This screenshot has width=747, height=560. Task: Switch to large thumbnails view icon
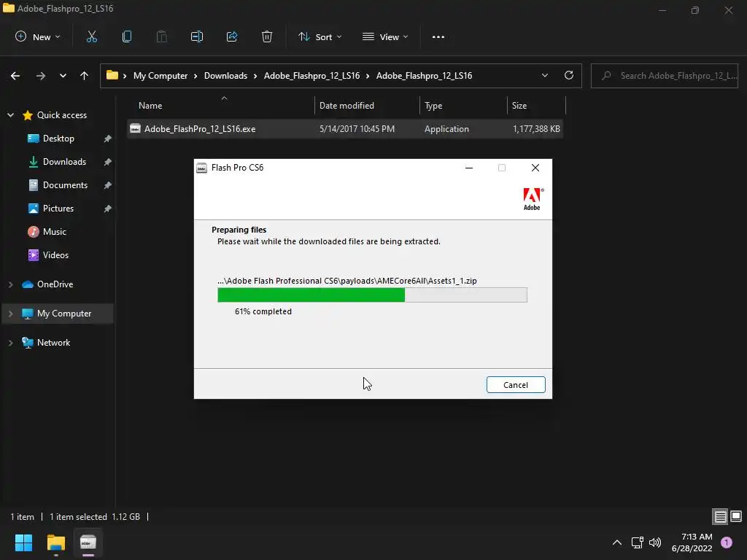[736, 516]
